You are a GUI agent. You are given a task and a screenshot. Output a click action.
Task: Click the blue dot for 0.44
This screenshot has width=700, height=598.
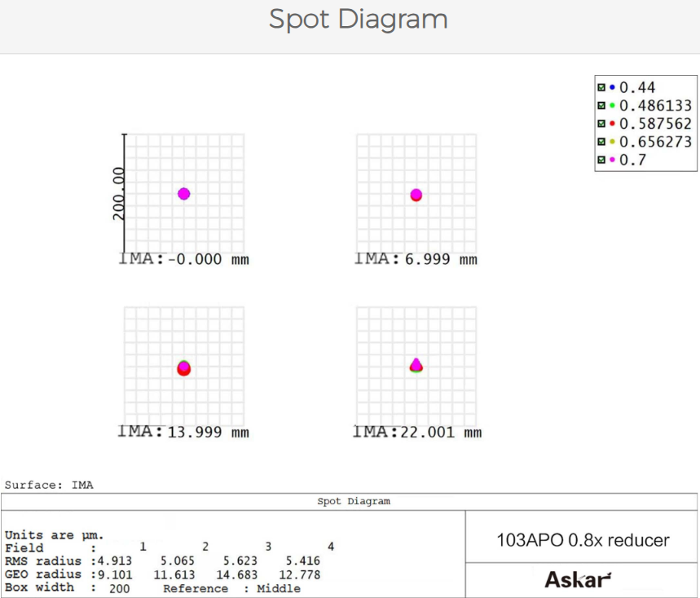(x=612, y=87)
